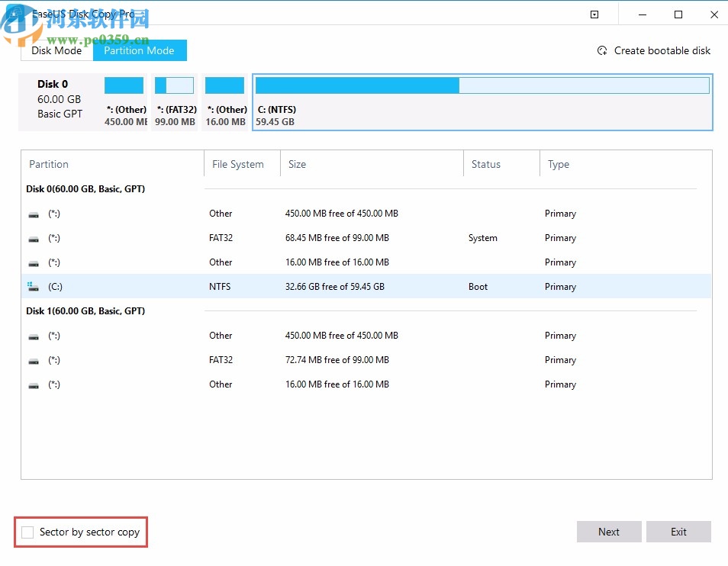Open Create bootable disk
The height and width of the screenshot is (566, 728).
click(662, 50)
